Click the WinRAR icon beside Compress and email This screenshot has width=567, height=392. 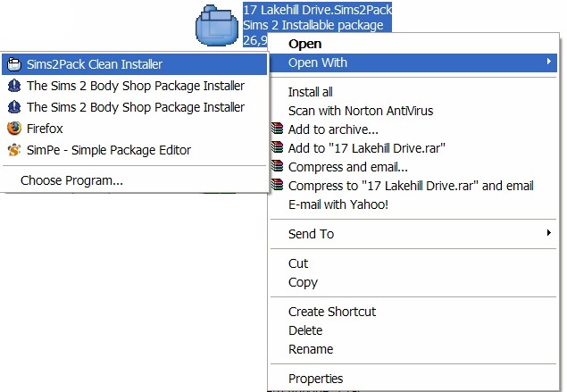(x=278, y=166)
